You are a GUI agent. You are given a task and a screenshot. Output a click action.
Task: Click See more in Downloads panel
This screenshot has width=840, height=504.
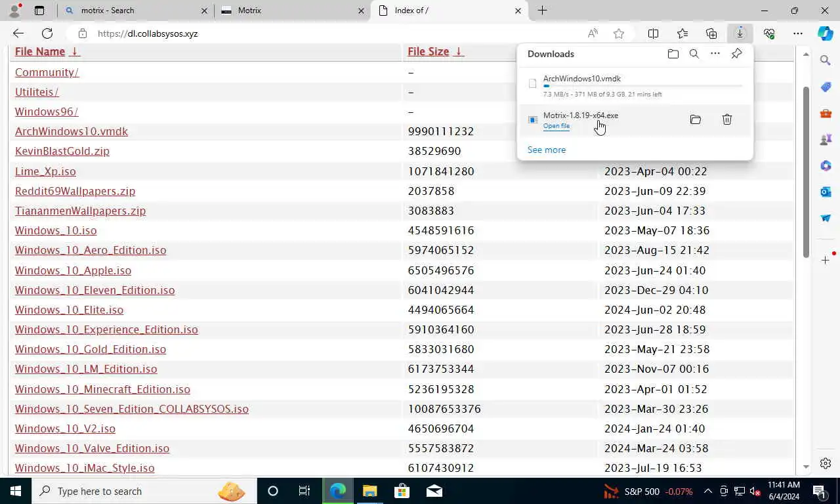[x=547, y=150]
